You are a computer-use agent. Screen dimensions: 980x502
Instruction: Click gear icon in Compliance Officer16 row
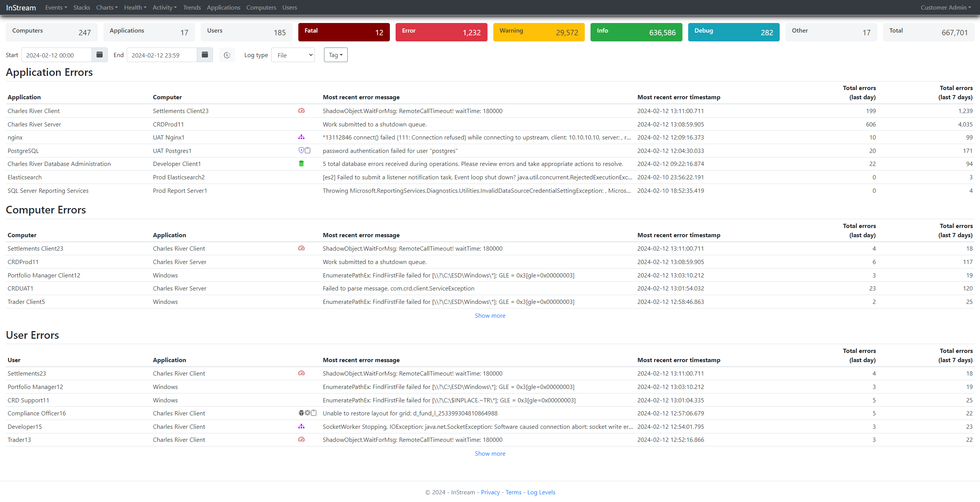[x=308, y=413]
